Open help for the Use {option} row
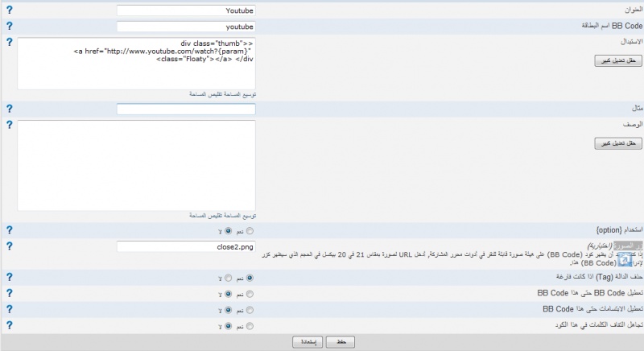The image size is (644, 351). (x=10, y=230)
